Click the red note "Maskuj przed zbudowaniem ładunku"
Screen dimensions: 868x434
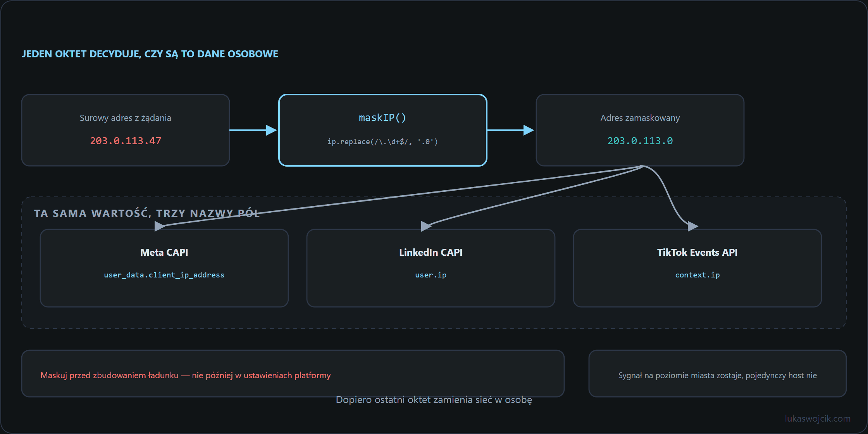coord(109,375)
